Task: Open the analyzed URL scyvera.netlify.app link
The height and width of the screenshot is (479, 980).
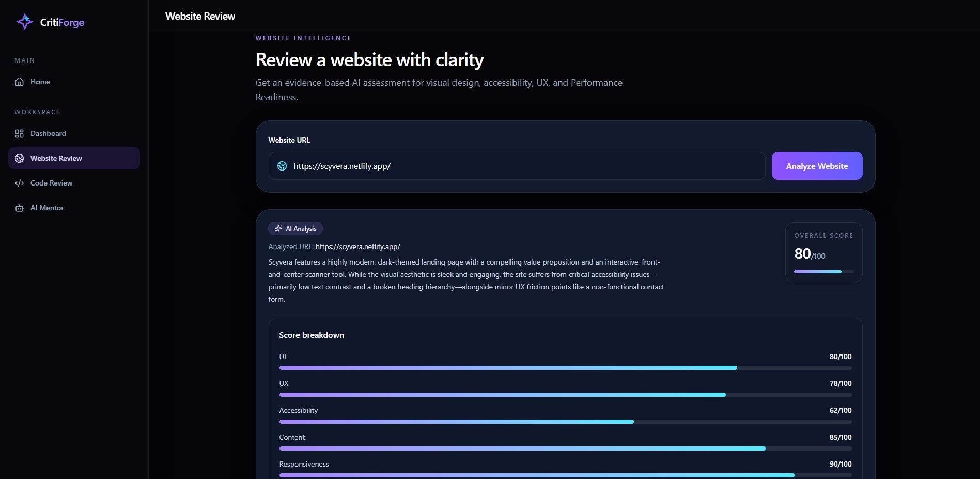Action: (x=358, y=246)
